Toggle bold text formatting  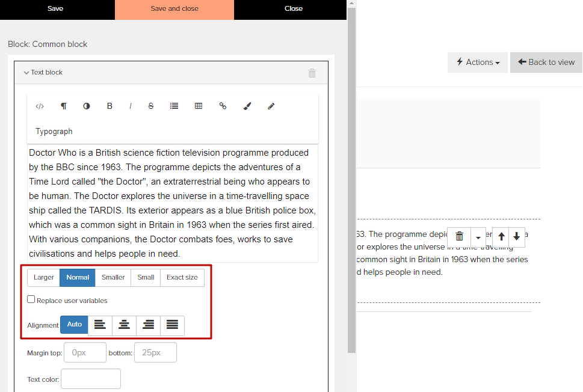click(110, 106)
